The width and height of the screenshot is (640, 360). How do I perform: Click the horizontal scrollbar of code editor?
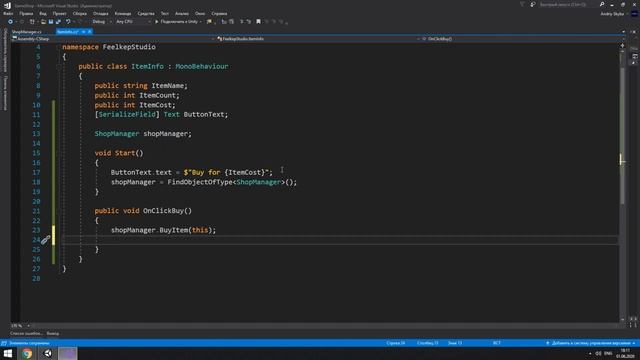pos(324,326)
